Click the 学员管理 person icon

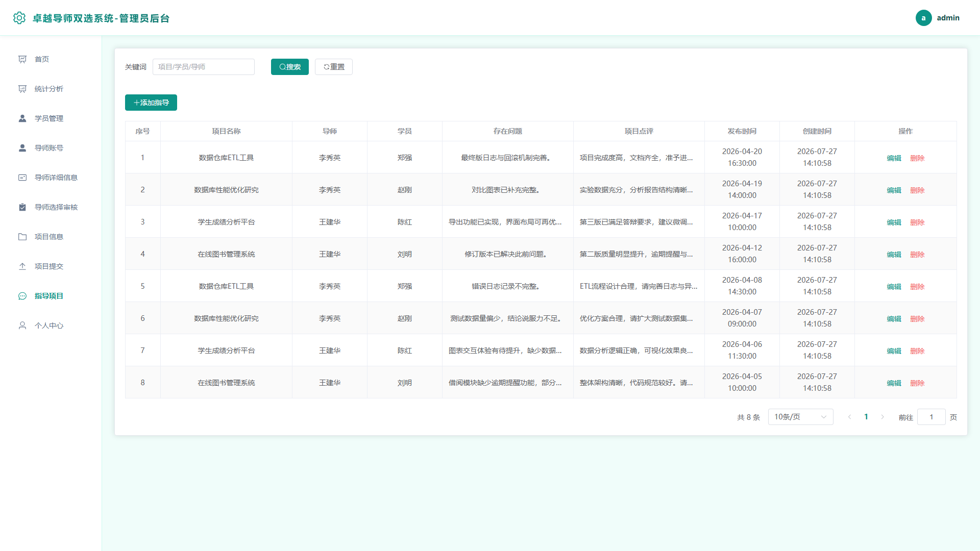(22, 118)
